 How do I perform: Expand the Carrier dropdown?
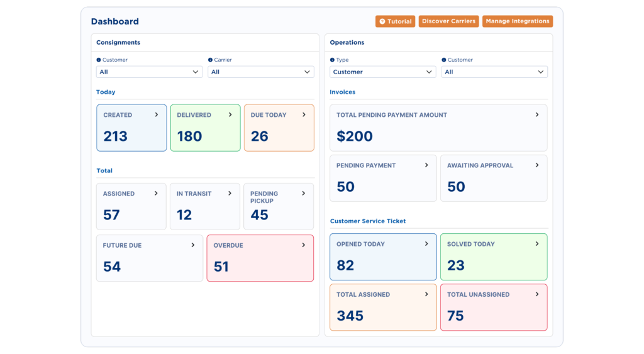(x=260, y=72)
